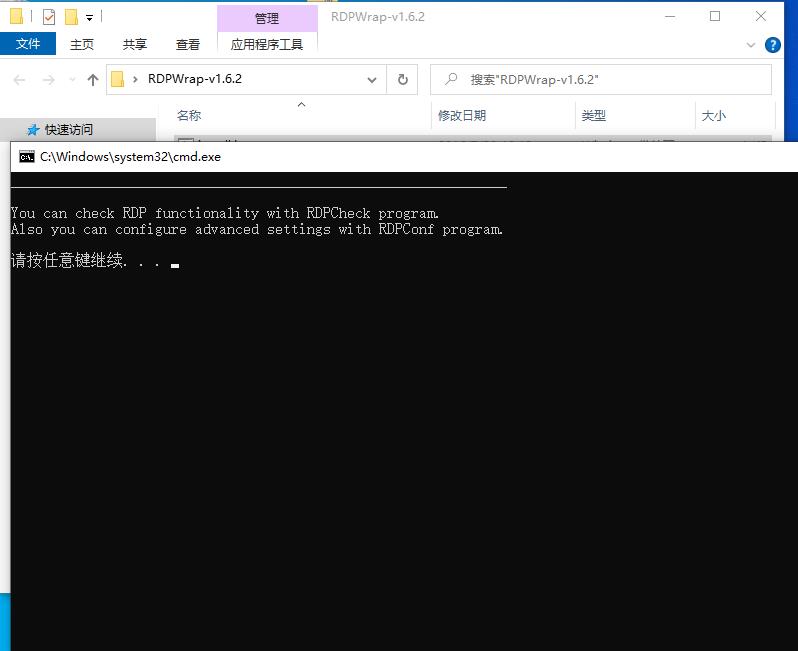Select 快速访问 in the navigation pane

point(68,130)
